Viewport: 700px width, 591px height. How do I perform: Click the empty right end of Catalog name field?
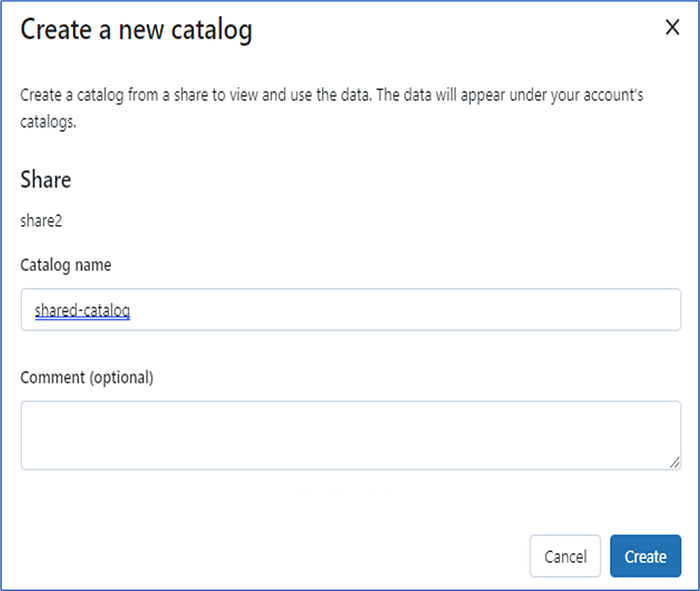click(x=600, y=310)
